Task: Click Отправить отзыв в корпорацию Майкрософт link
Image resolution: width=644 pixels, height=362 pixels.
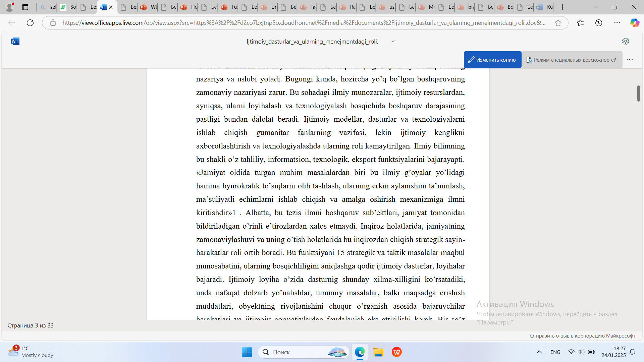Action: 583,336
